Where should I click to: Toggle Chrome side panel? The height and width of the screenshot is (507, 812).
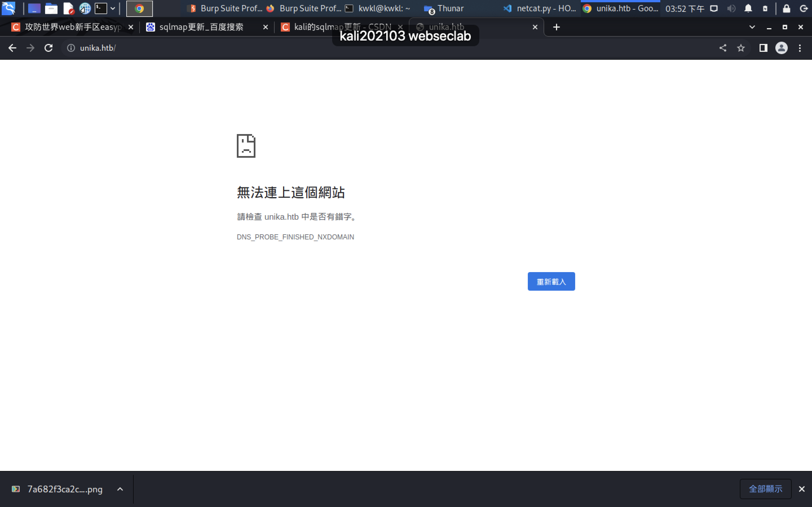763,48
